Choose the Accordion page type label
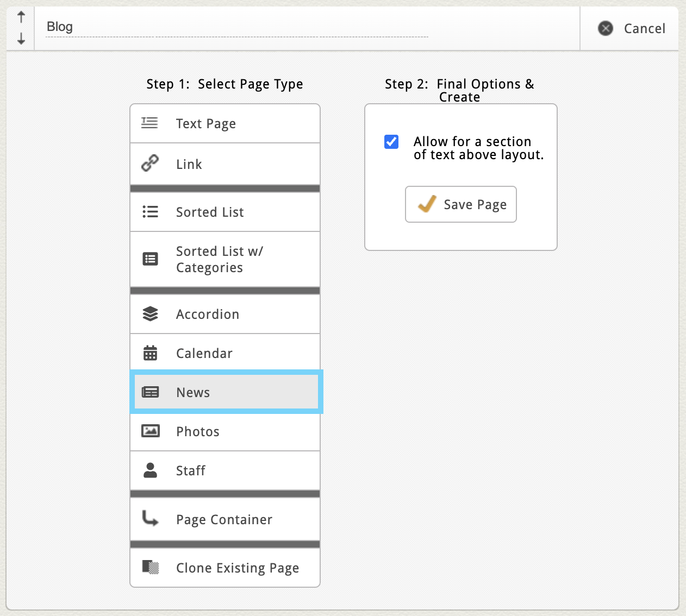The image size is (686, 616). click(208, 315)
